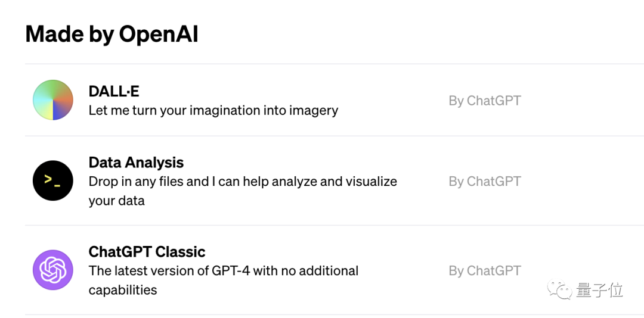This screenshot has height=318, width=644.
Task: Click the black Data Analysis terminal icon
Action: click(53, 180)
